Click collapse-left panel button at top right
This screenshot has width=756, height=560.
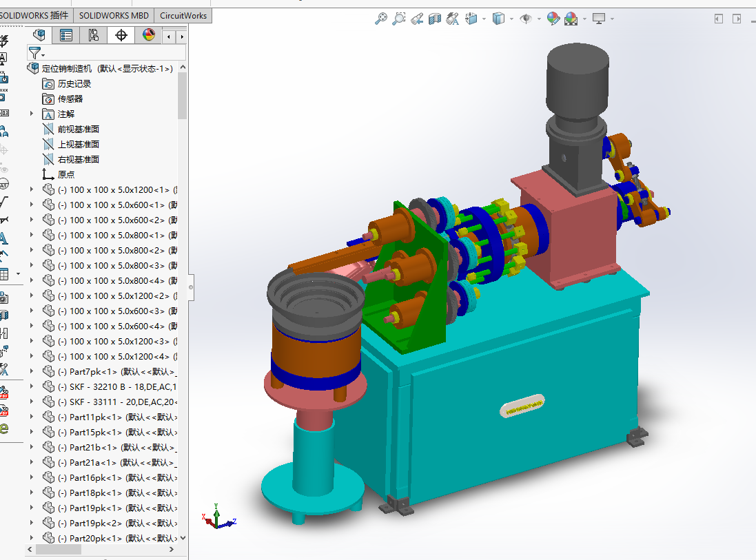(718, 19)
